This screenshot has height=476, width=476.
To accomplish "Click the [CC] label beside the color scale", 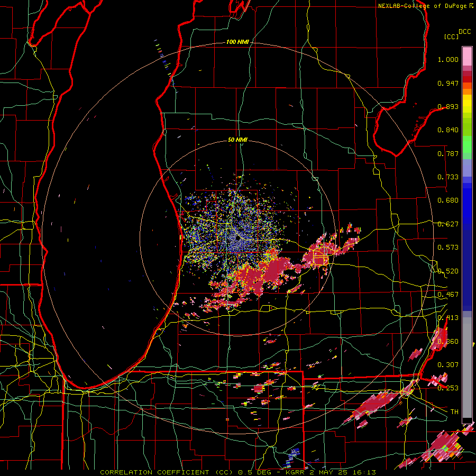I will click(451, 36).
